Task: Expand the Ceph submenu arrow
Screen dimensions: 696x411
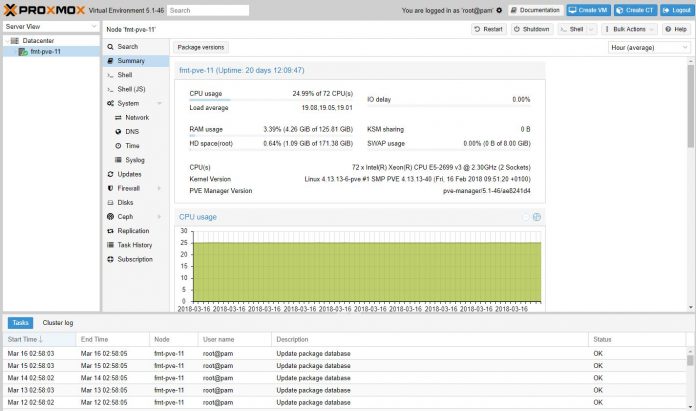Action: pyautogui.click(x=159, y=217)
